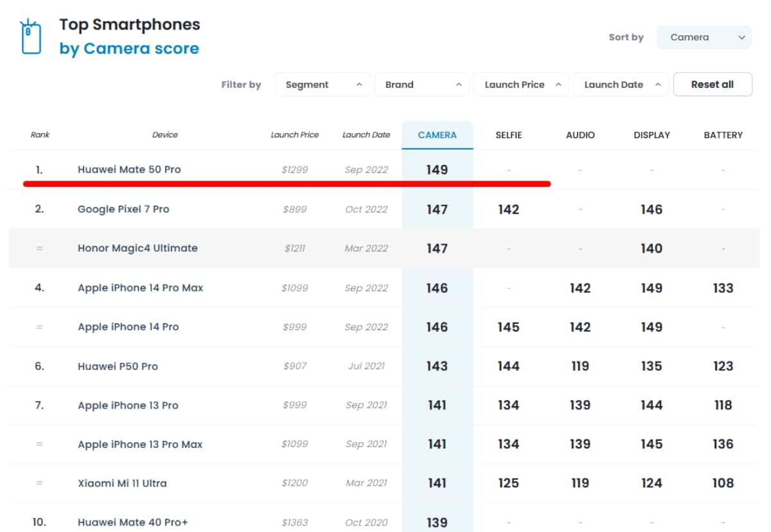Open the Huawei Mate 50 Pro link
The height and width of the screenshot is (532, 771).
click(x=129, y=170)
